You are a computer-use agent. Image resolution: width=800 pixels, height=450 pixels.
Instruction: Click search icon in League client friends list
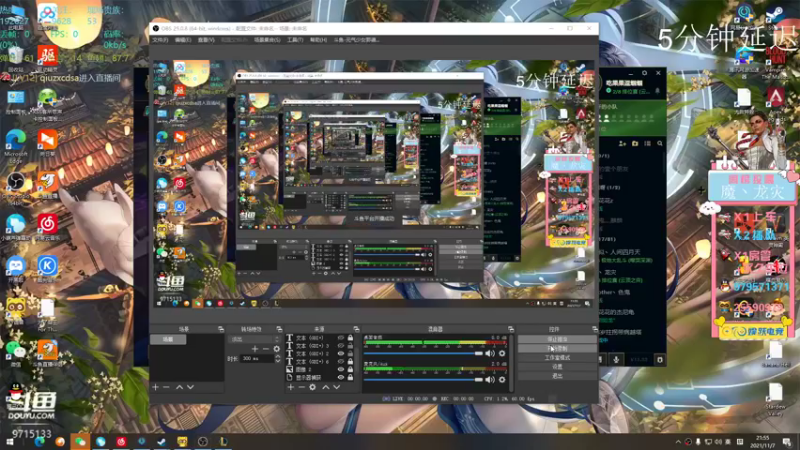click(x=660, y=144)
